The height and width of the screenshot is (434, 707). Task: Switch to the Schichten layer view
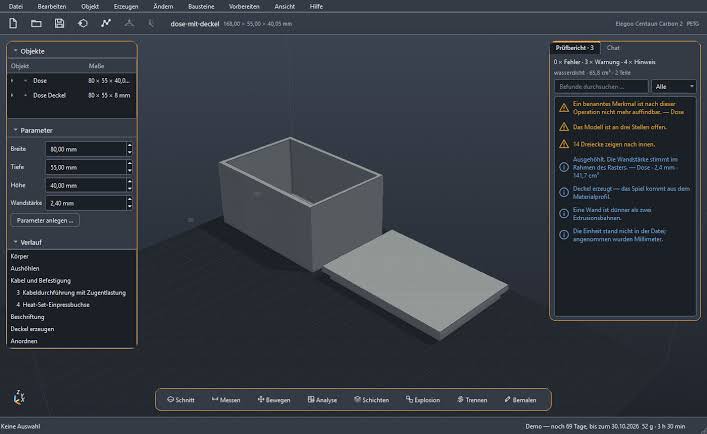click(x=372, y=400)
